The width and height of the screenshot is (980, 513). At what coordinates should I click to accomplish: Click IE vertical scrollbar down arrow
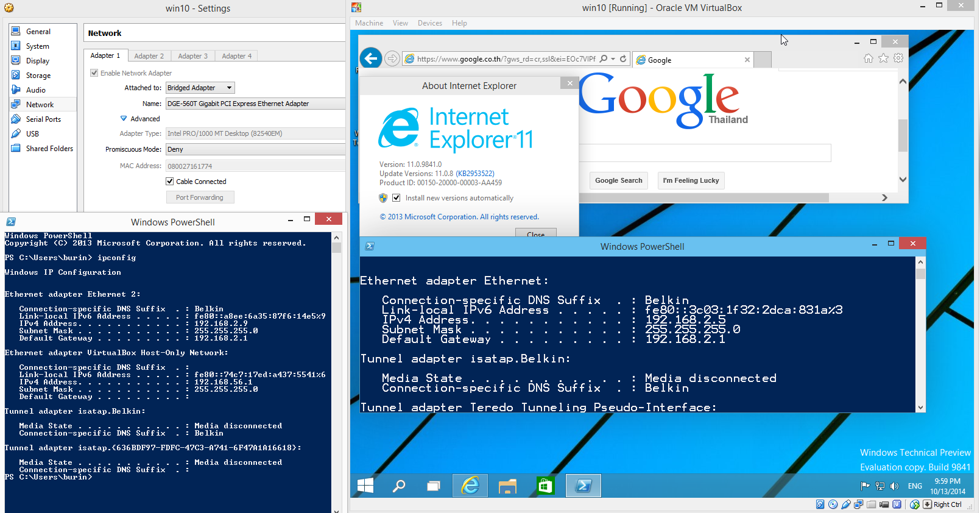pyautogui.click(x=903, y=179)
